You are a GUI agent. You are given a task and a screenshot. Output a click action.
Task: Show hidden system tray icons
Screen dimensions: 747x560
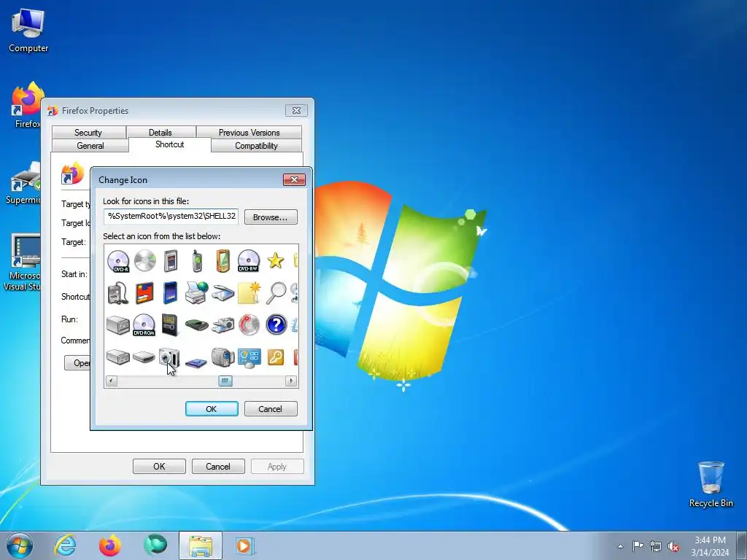(x=620, y=546)
